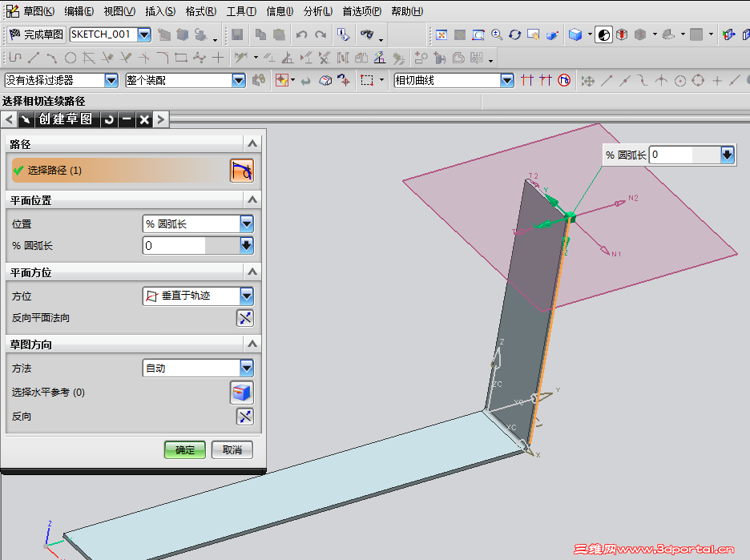The height and width of the screenshot is (560, 750).
Task: Toggle the follow fillet icon
Action: pyautogui.click(x=546, y=80)
